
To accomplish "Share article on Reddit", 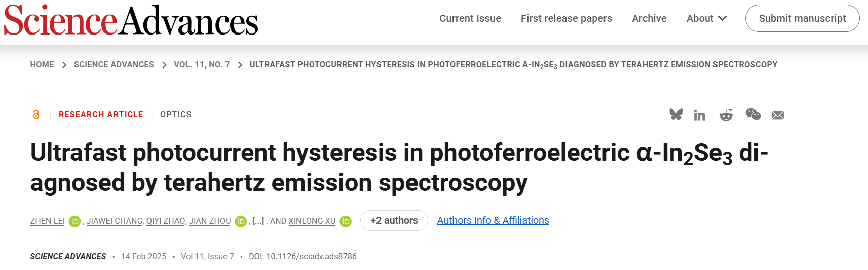I will [x=726, y=115].
